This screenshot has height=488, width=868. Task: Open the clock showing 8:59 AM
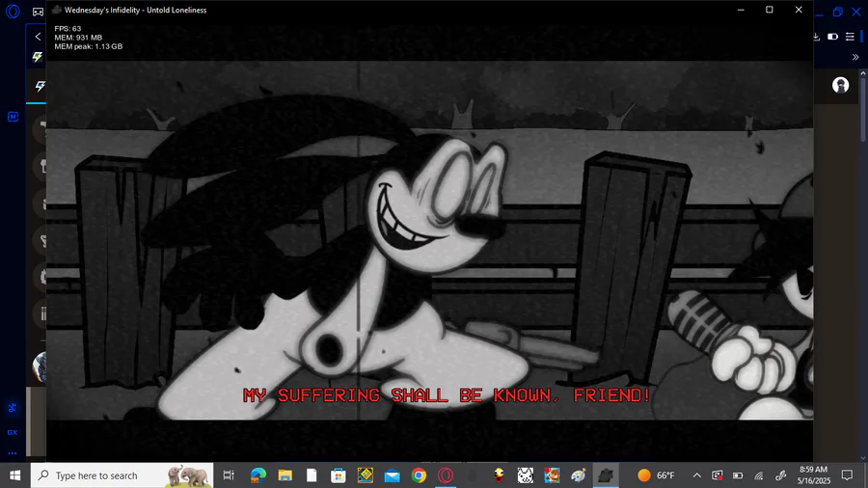(814, 475)
